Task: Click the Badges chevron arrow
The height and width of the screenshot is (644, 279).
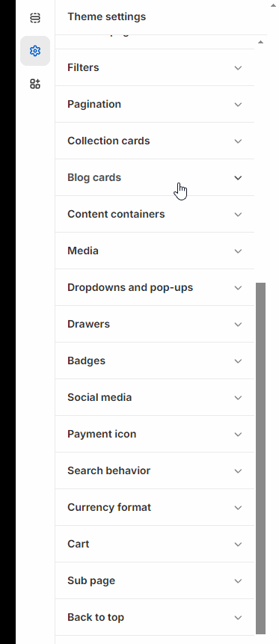Action: point(238,361)
